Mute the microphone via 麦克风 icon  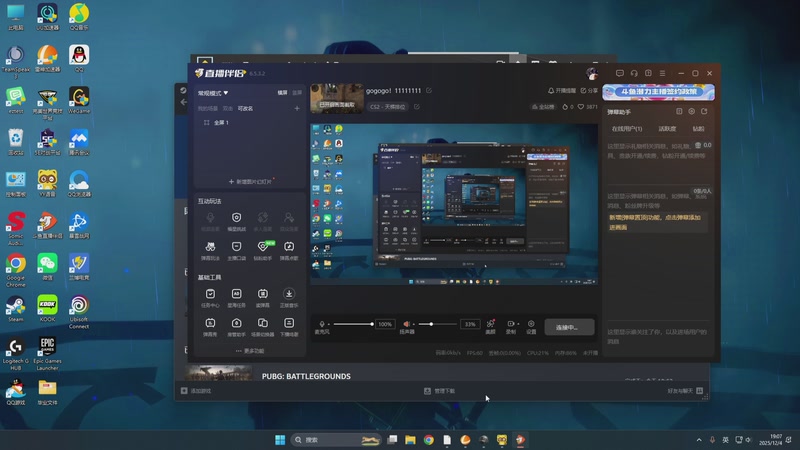(x=321, y=324)
